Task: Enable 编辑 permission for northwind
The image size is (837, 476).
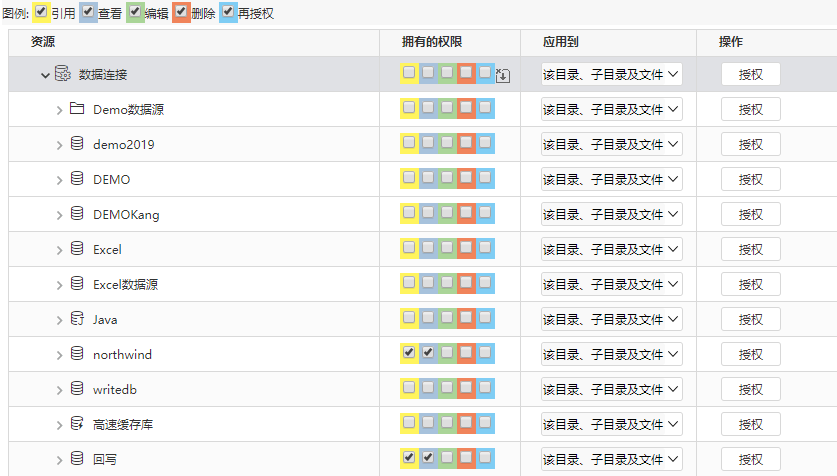Action: click(x=447, y=352)
